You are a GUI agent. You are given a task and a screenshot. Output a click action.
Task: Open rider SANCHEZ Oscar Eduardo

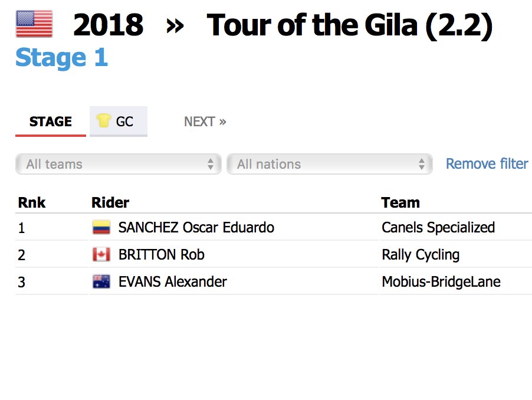[x=196, y=227]
